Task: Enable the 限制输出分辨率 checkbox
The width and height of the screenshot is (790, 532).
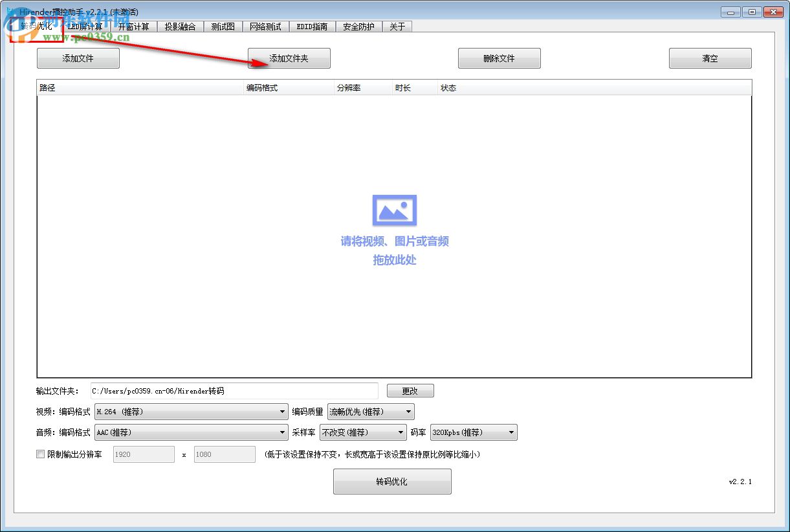Action: 40,454
